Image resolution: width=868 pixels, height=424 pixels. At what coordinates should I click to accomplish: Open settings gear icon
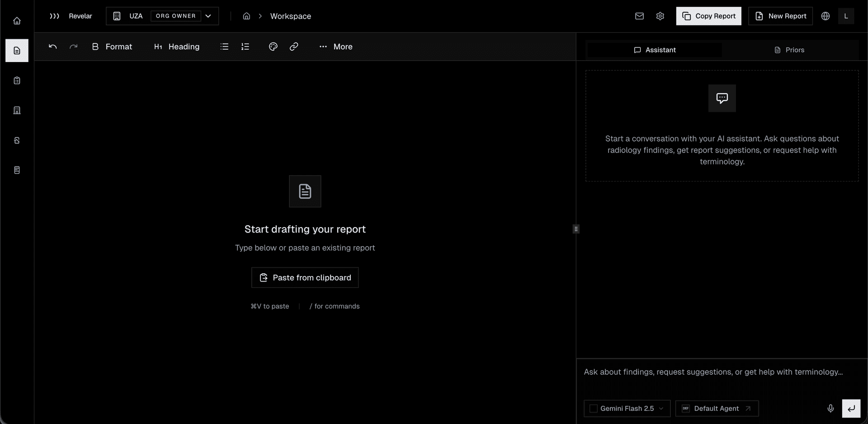click(660, 16)
